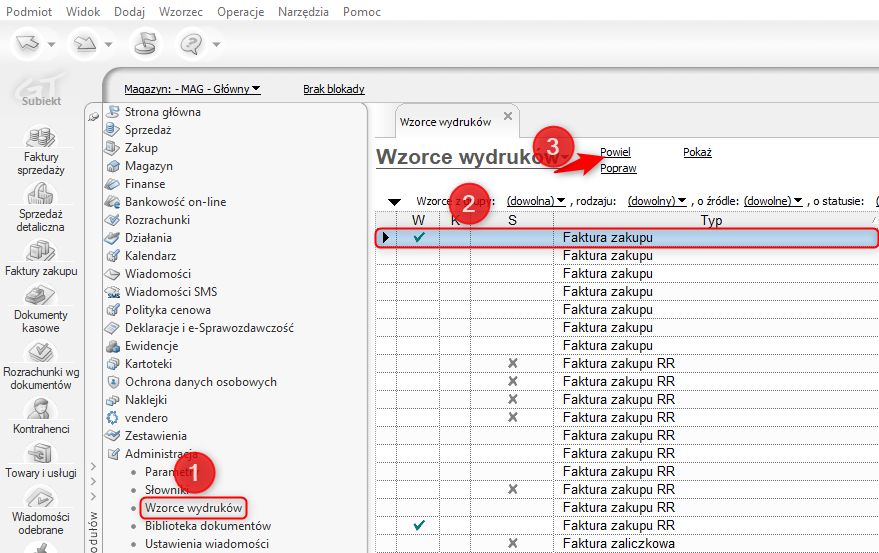This screenshot has height=553, width=879.
Task: Click the Ochrona danych osobowych shield icon
Action: pyautogui.click(x=113, y=382)
